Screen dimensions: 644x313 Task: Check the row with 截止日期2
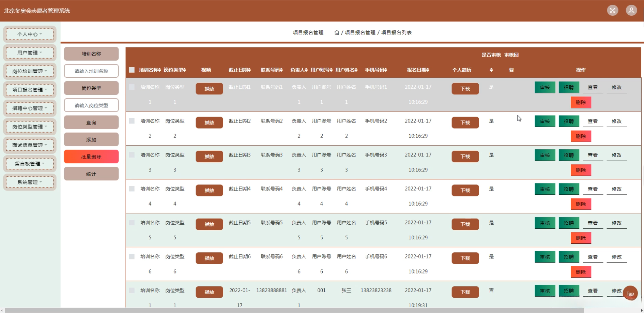tap(132, 121)
